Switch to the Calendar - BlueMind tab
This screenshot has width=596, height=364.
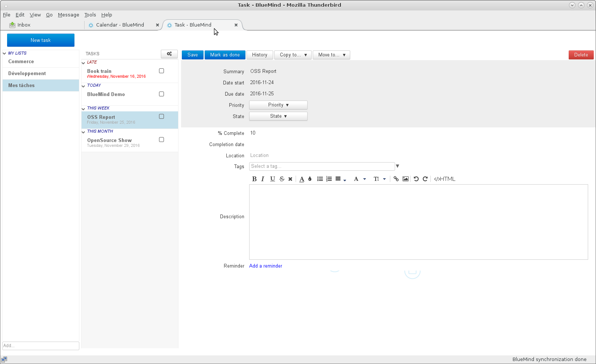point(120,25)
